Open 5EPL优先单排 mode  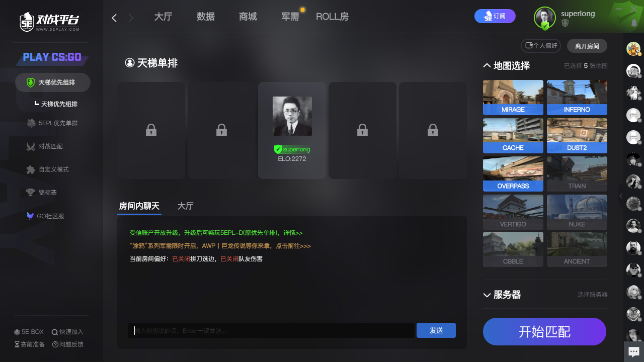point(53,123)
